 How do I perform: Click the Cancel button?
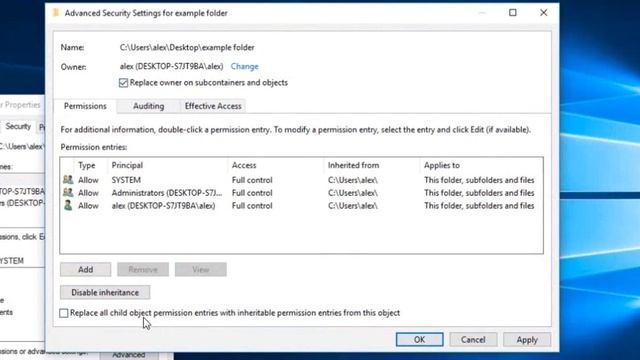[x=473, y=340]
